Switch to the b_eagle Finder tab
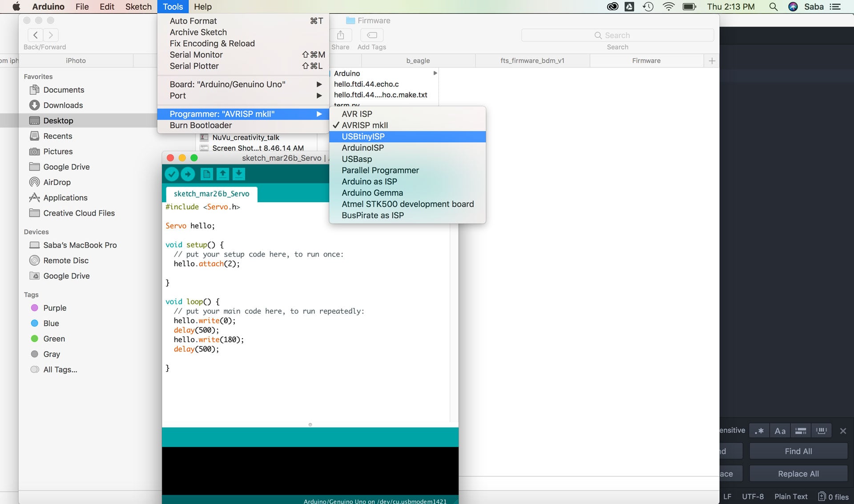 (x=418, y=61)
